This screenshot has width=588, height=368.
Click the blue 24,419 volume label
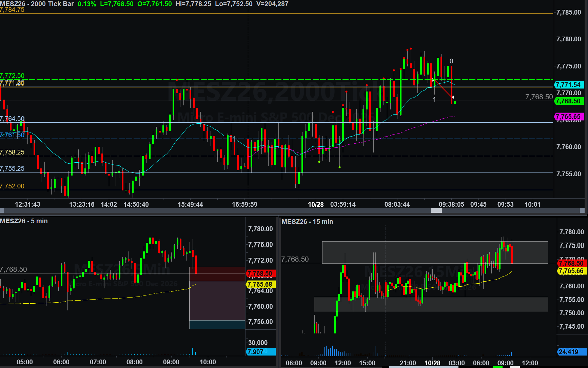click(572, 352)
